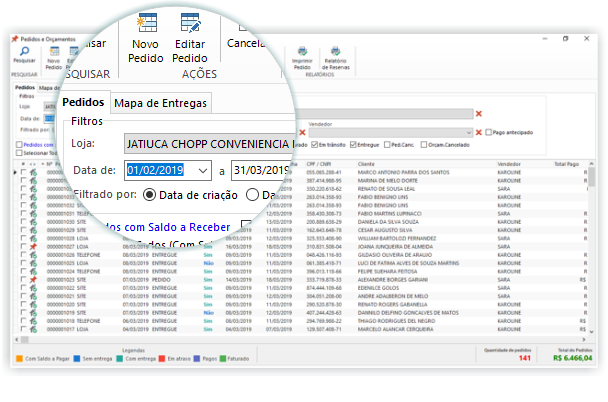Click the status icon of order 0000001022
The width and height of the screenshot is (608, 402).
click(33, 288)
